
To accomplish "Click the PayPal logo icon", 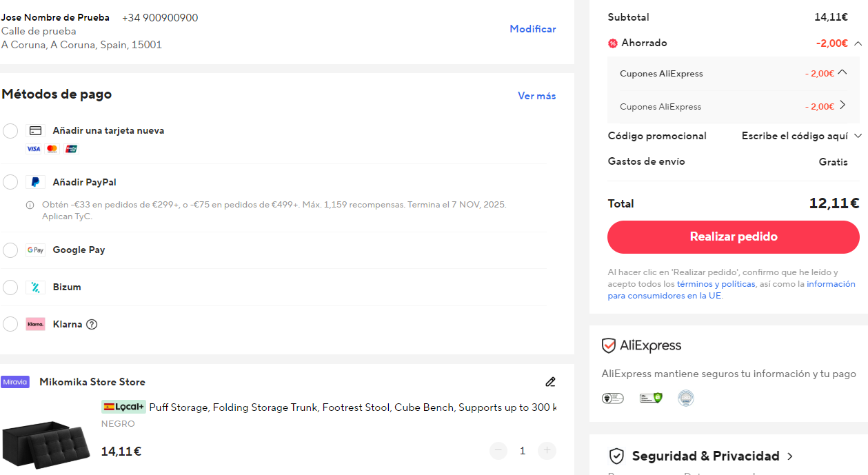I will pos(35,182).
